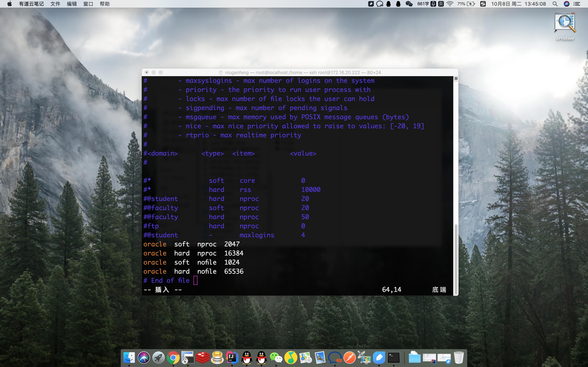
Task: Open the Redis app in the Dock
Action: pos(203,357)
